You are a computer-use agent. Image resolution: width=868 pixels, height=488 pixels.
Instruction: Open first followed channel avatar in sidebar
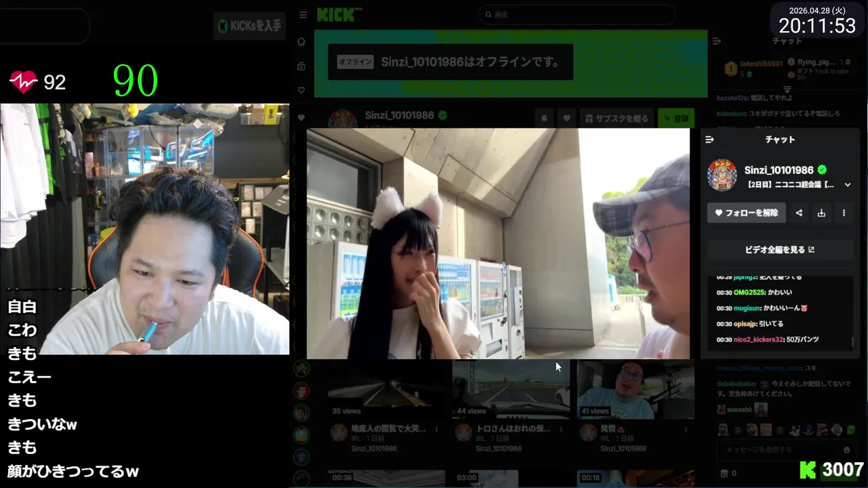click(301, 369)
